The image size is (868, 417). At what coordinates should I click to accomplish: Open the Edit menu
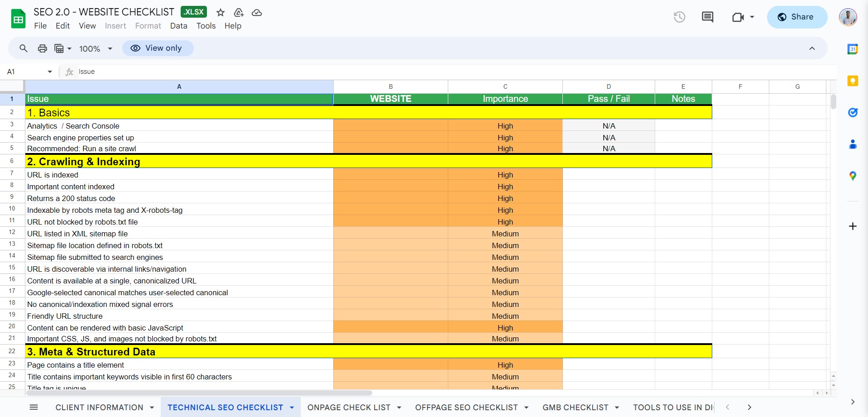pyautogui.click(x=62, y=26)
